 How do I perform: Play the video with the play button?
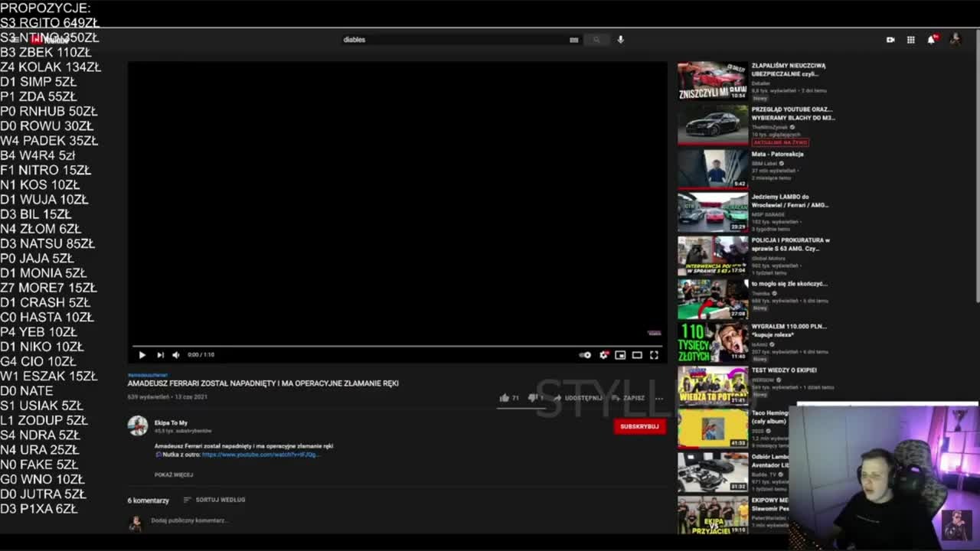click(x=142, y=354)
